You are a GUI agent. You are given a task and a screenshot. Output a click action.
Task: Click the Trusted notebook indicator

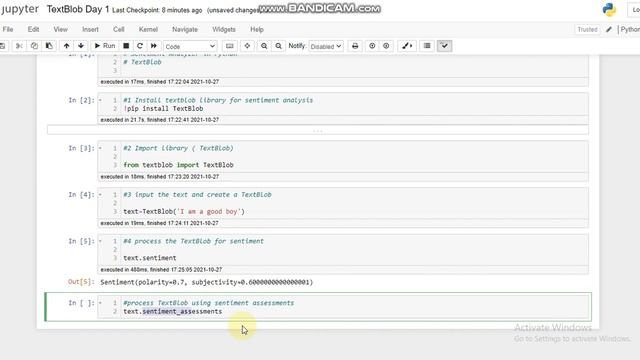[x=587, y=29]
